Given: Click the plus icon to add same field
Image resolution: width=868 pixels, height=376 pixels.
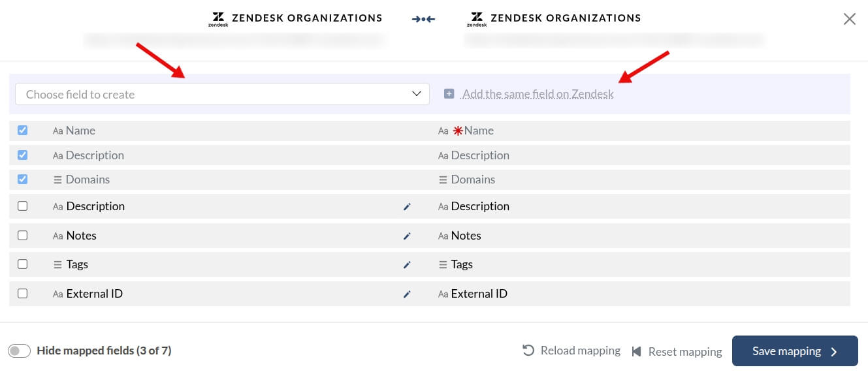Looking at the screenshot, I should coord(449,94).
